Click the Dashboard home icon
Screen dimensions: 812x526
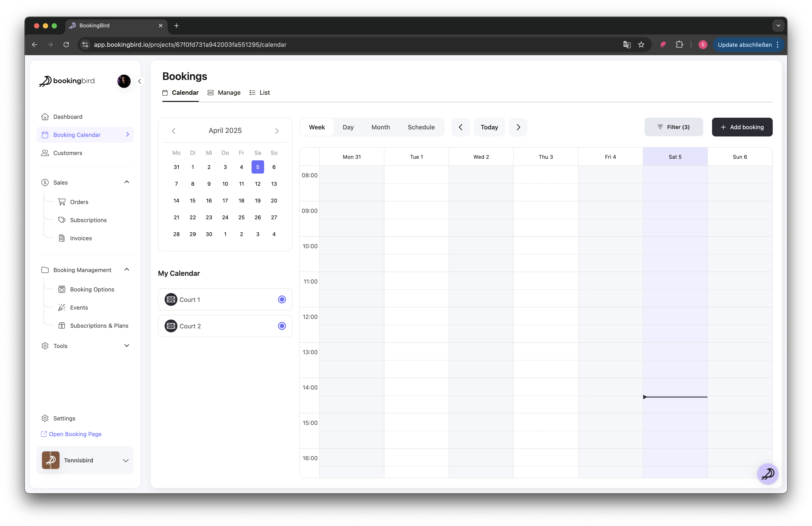[x=45, y=117]
